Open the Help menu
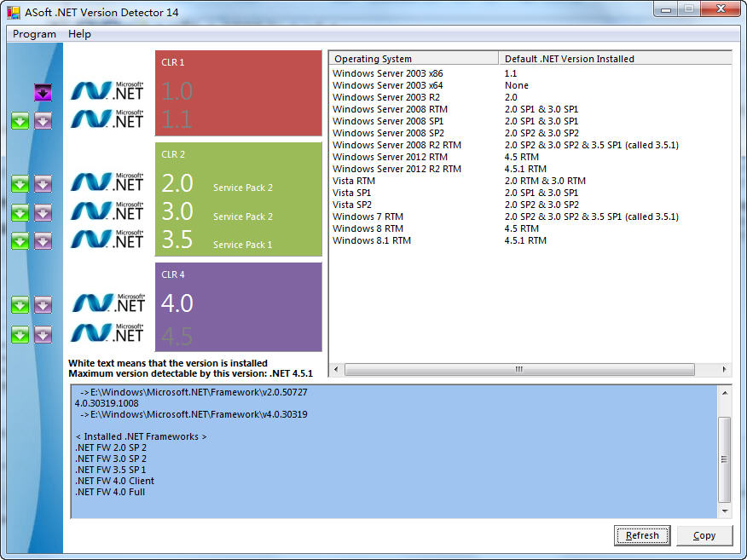Viewport: 747px width, 560px height. (79, 34)
